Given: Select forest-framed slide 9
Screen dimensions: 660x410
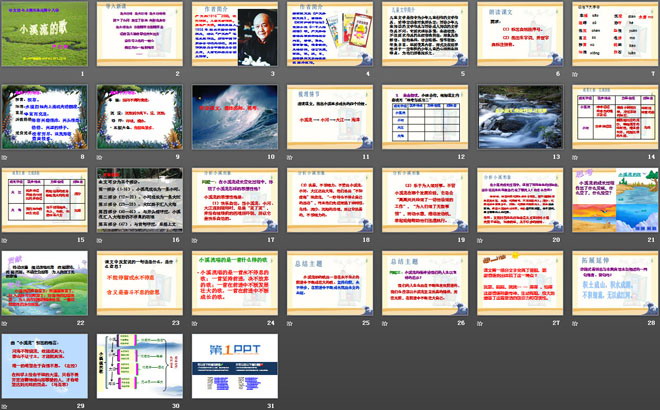Looking at the screenshot, I should (140, 117).
